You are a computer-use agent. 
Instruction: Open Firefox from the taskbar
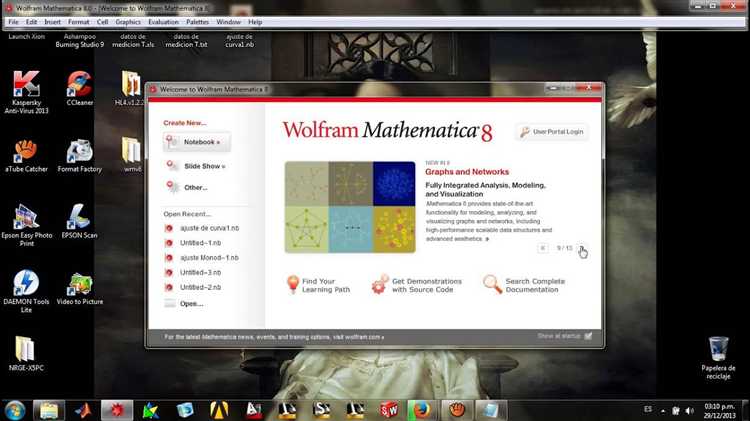click(423, 410)
